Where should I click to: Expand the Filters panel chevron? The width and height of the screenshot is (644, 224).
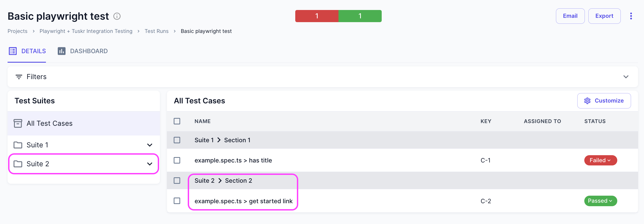626,77
